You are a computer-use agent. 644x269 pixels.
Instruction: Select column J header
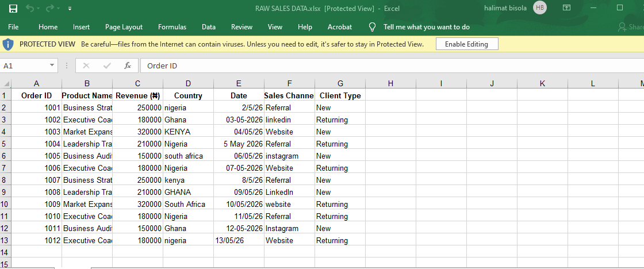(x=492, y=83)
